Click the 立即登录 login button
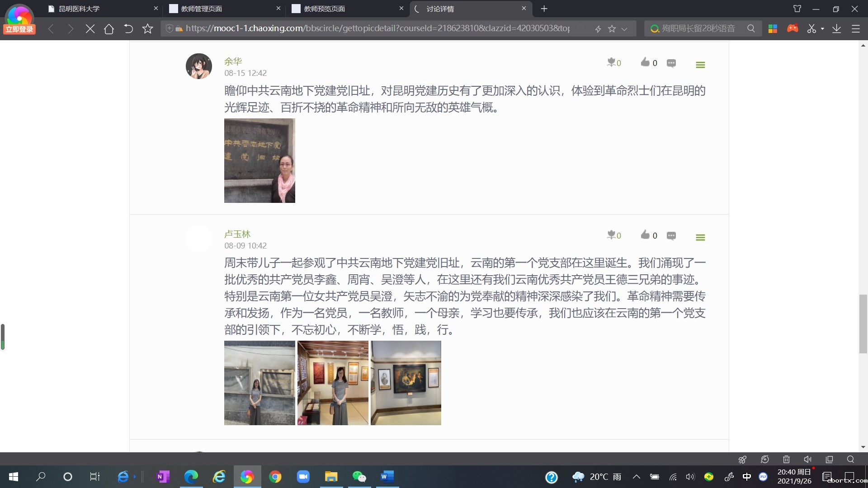 tap(19, 29)
